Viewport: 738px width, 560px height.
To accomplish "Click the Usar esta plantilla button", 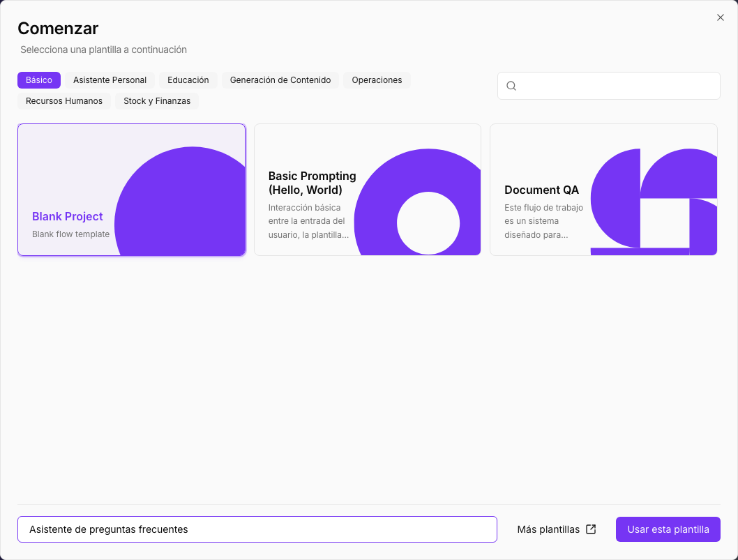I will (668, 529).
